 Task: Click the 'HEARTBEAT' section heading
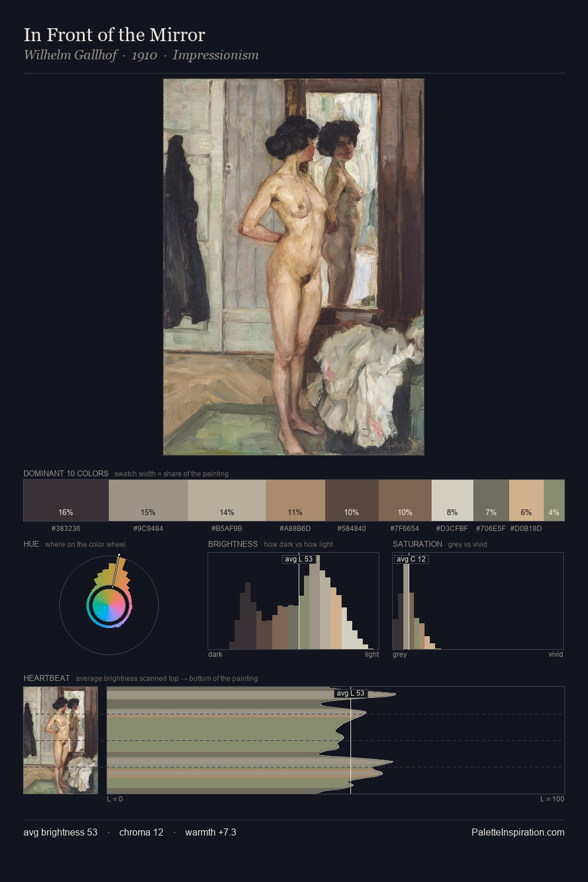(46, 678)
